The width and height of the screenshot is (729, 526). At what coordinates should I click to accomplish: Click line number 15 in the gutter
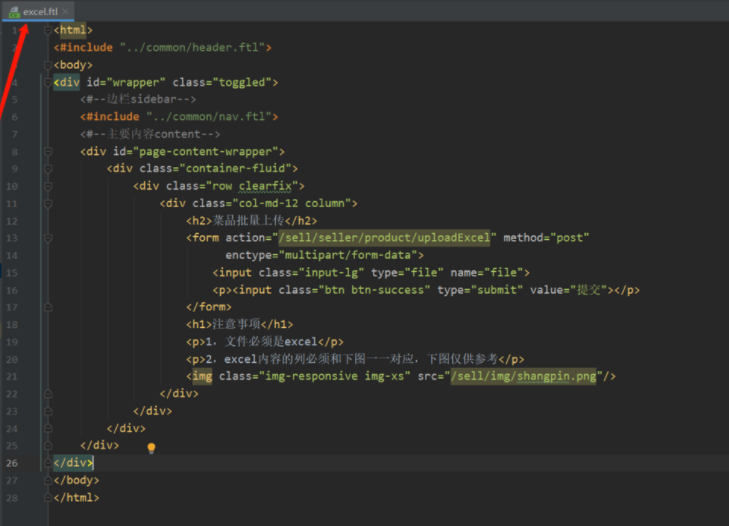(x=12, y=273)
